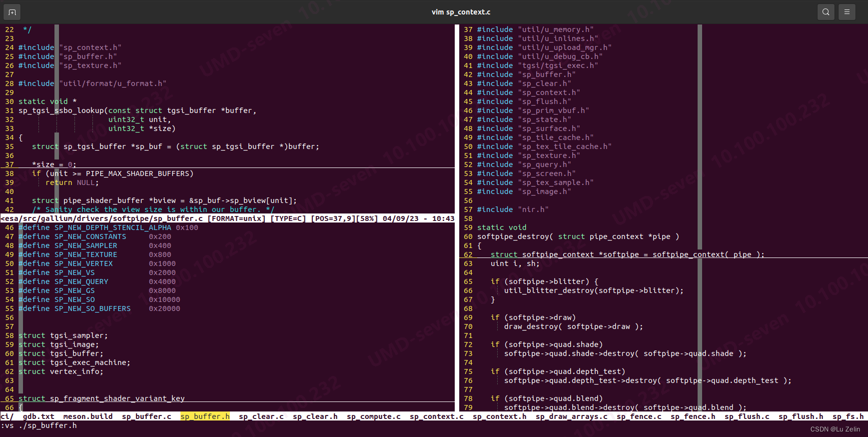Click line number 60 in right pane
Viewport: 868px width, 437px height.
click(x=468, y=236)
